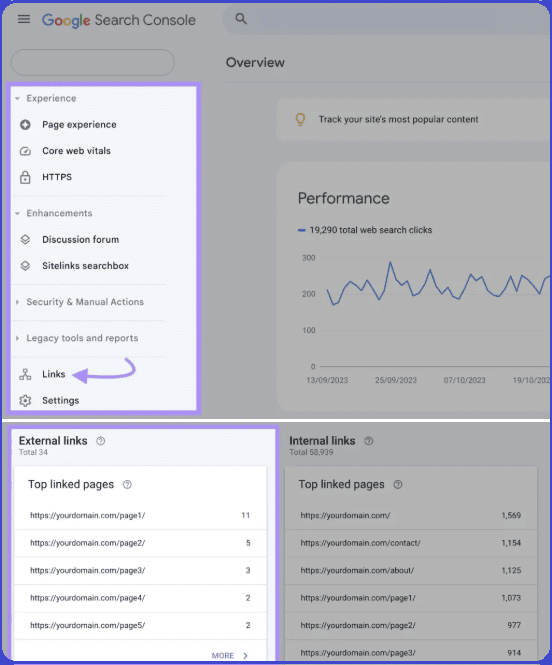552x665 pixels.
Task: Click the Links sitemap icon
Action: (x=25, y=374)
